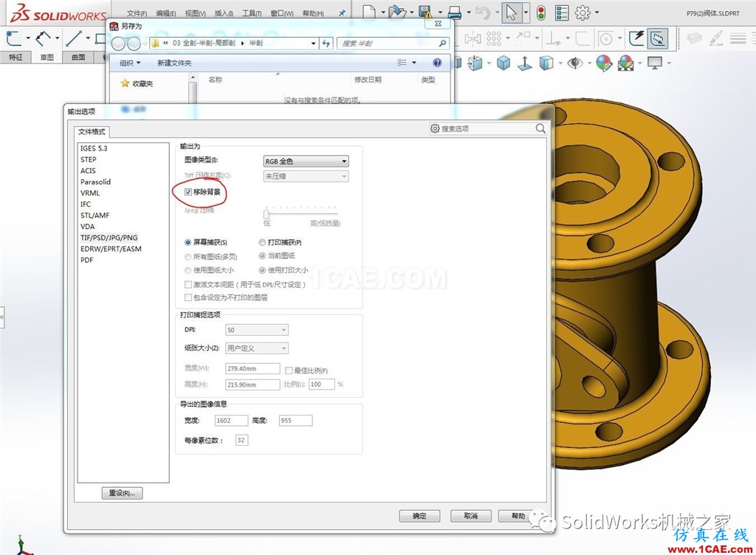Click the pin icon beside the menu bar
This screenshot has height=555, width=756.
click(342, 13)
